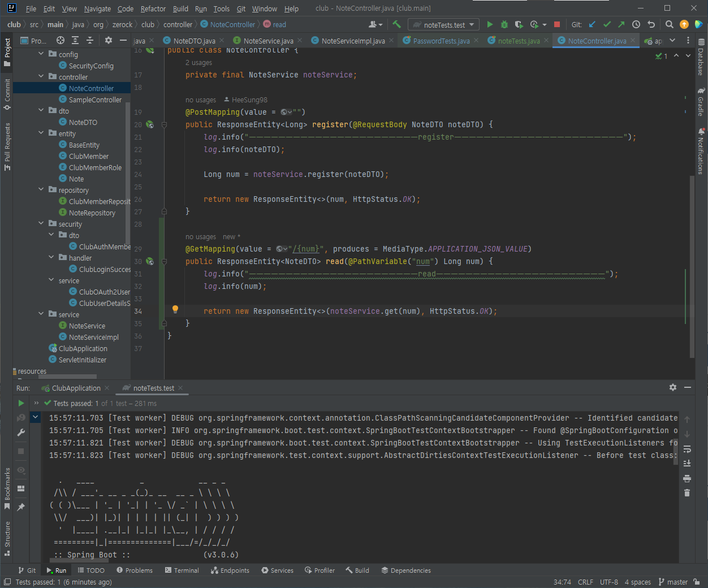
Task: Click the Git Rollback undo arrow
Action: (x=651, y=24)
